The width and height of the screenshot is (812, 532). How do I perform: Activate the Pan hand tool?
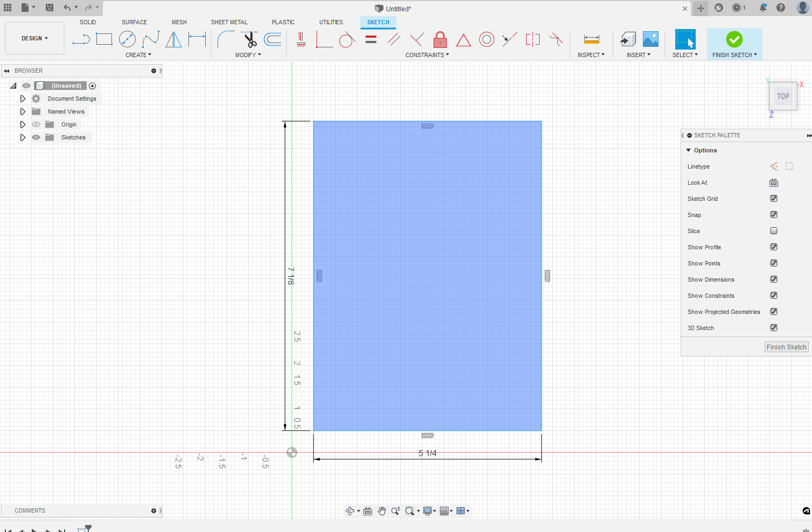pyautogui.click(x=382, y=510)
